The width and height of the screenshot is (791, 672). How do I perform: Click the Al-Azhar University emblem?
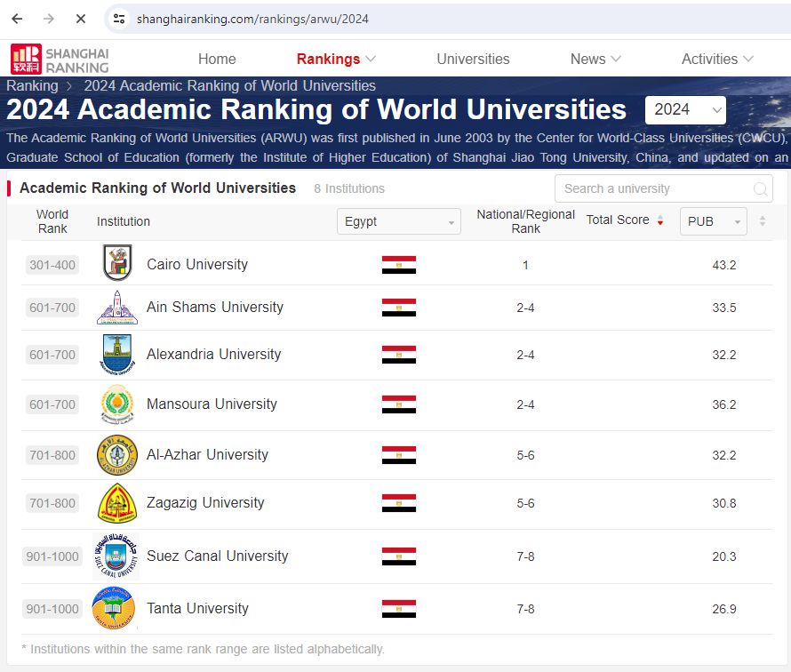point(116,455)
